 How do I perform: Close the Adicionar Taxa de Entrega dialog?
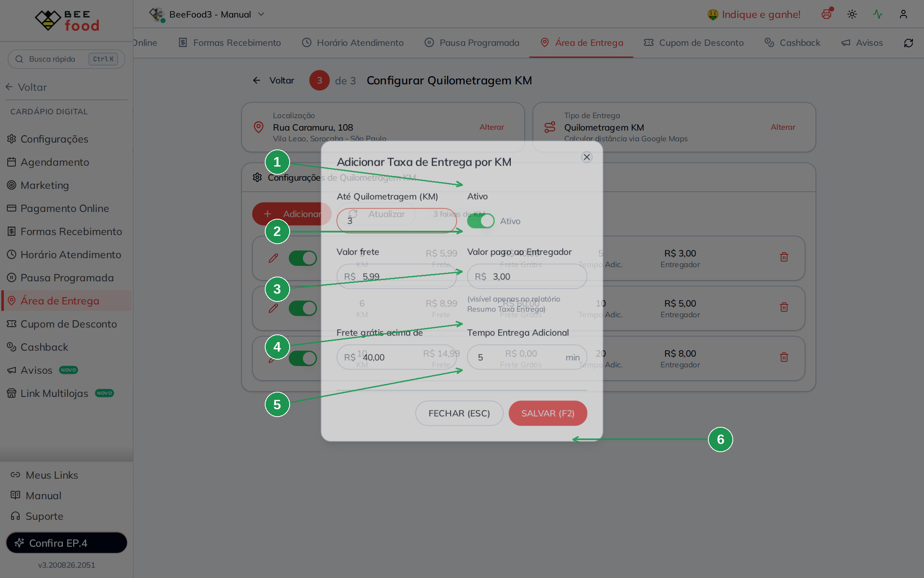click(x=587, y=157)
